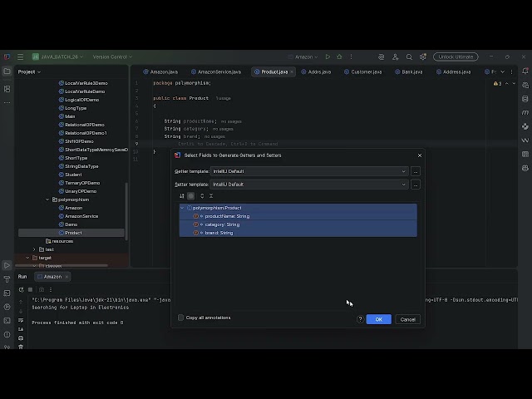
Task: Close the Product.java tab
Action: coord(292,72)
